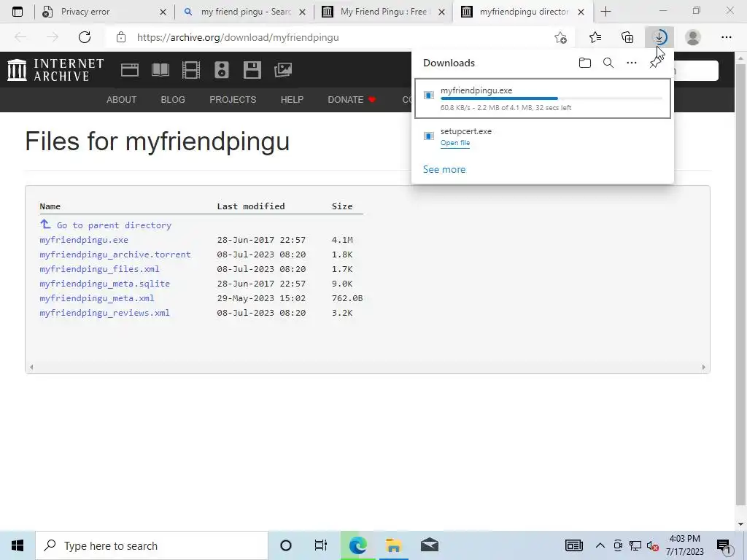Refresh the current page
The width and height of the screenshot is (747, 560).
pos(85,37)
